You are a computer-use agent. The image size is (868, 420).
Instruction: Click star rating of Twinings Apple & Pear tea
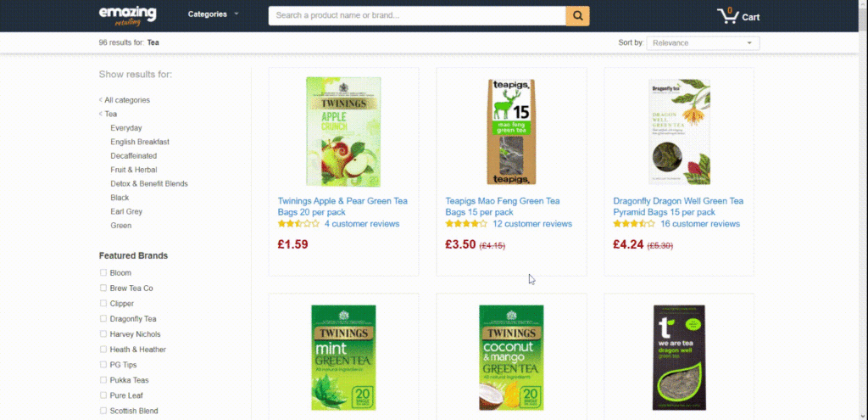pos(298,224)
